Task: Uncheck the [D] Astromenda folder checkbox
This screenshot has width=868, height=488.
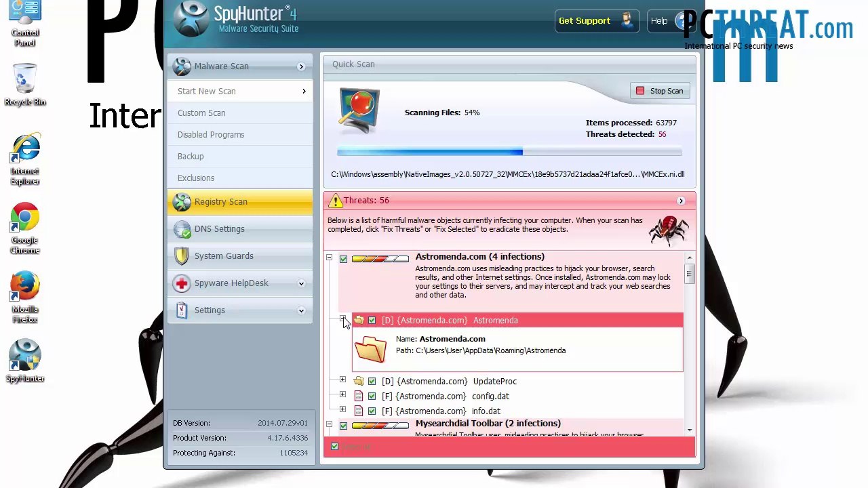Action: click(372, 321)
